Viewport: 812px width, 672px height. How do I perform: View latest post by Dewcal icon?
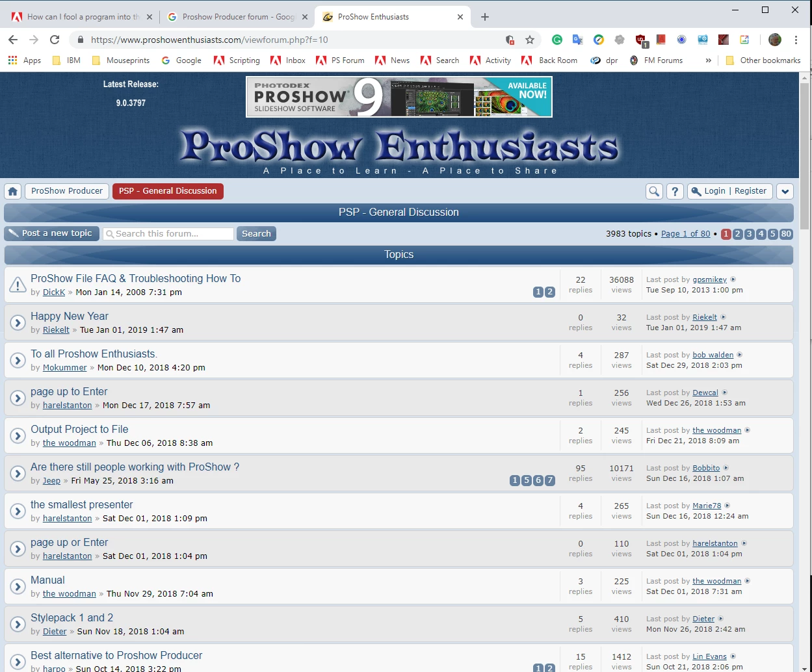725,393
